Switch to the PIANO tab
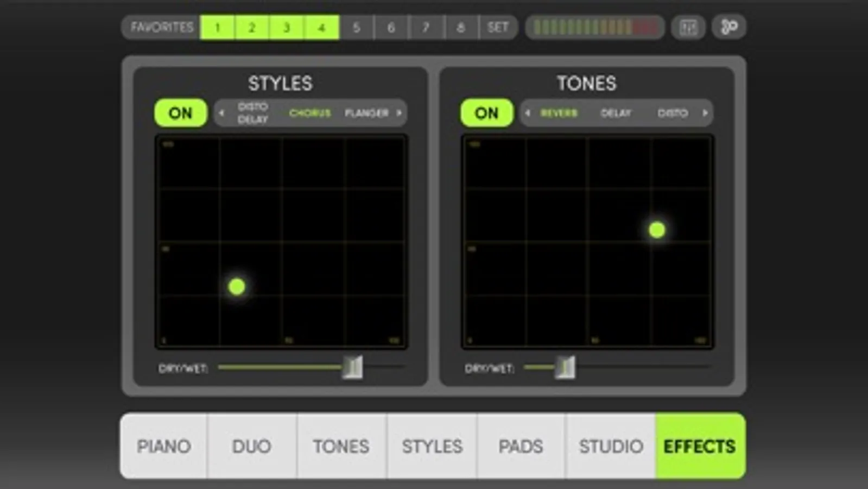 [164, 446]
